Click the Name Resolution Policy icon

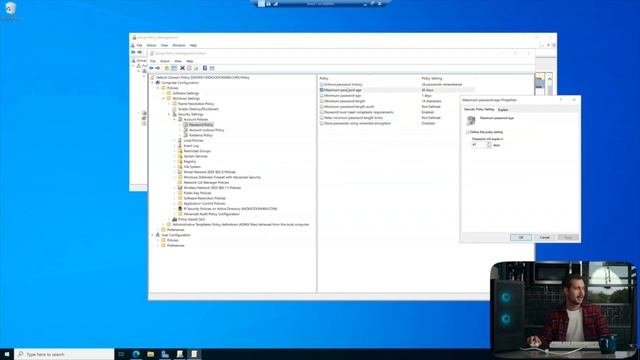pos(174,104)
